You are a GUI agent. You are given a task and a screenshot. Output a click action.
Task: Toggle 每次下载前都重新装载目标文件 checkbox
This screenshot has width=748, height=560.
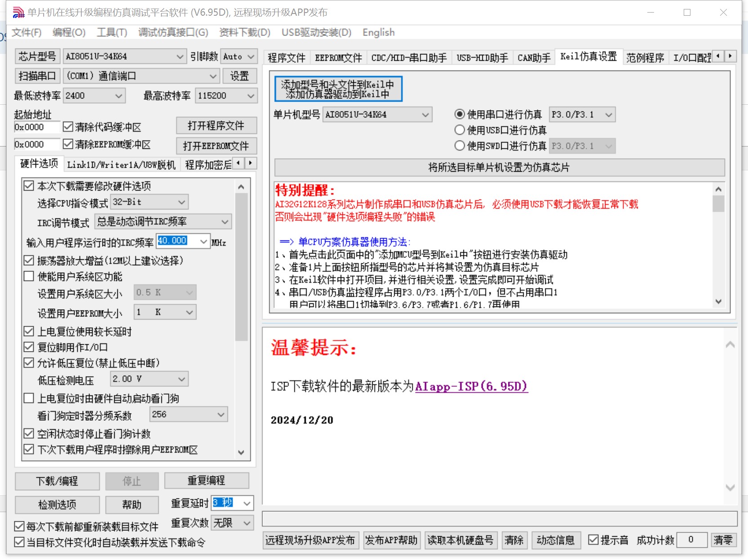coord(19,526)
